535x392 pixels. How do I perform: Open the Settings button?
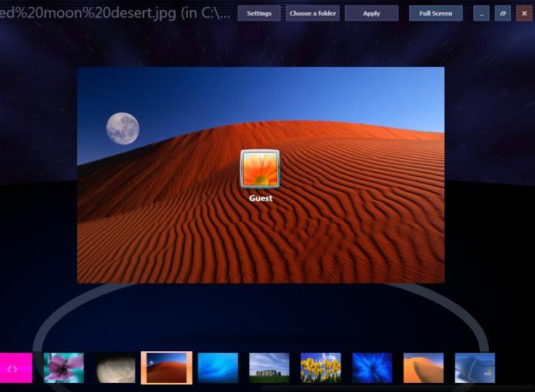259,14
